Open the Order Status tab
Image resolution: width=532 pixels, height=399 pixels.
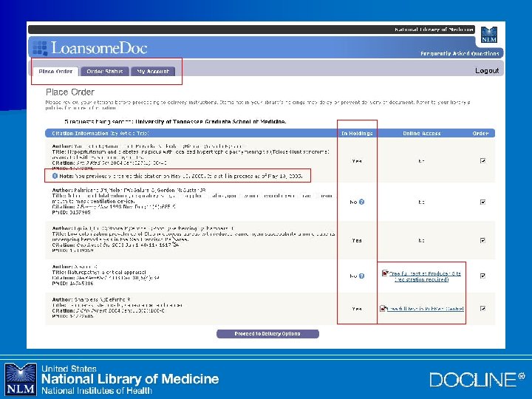coord(105,71)
